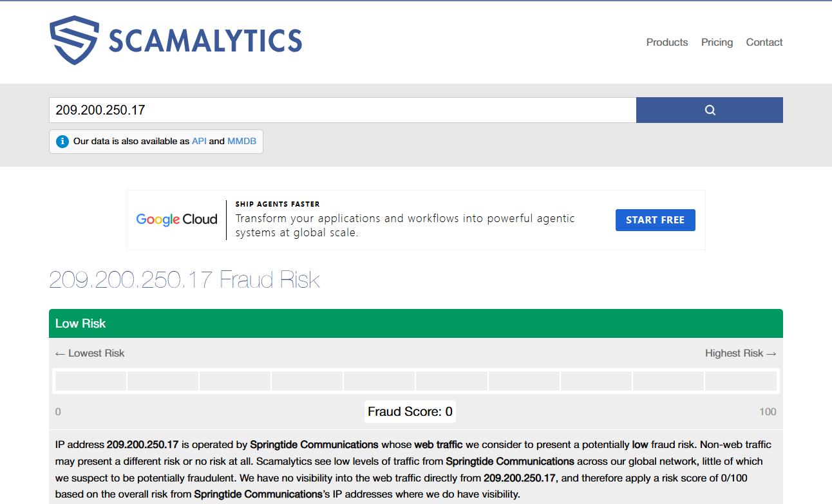Click the "Fraud Score: 0" label

pyautogui.click(x=410, y=411)
